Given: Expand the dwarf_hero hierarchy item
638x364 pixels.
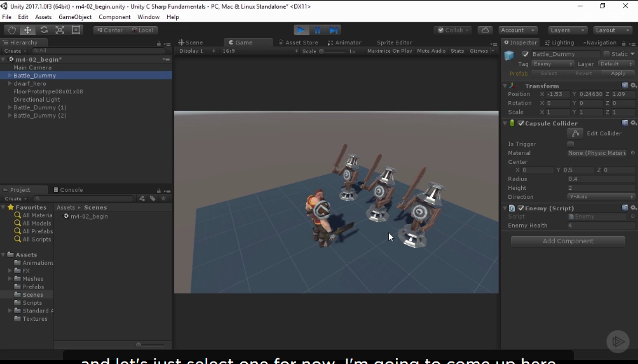Looking at the screenshot, I should tap(10, 83).
